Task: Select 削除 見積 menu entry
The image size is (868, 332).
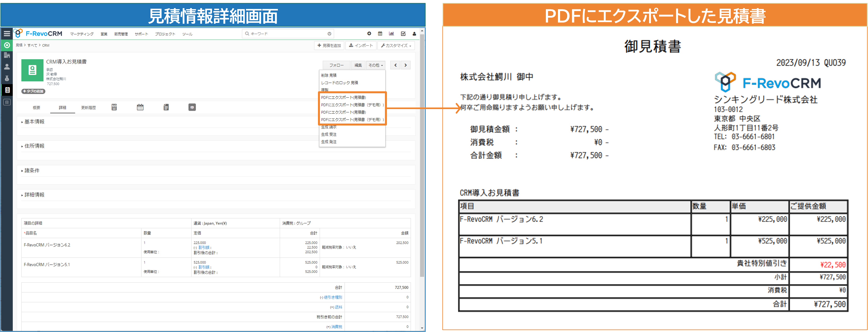Action: (x=352, y=75)
